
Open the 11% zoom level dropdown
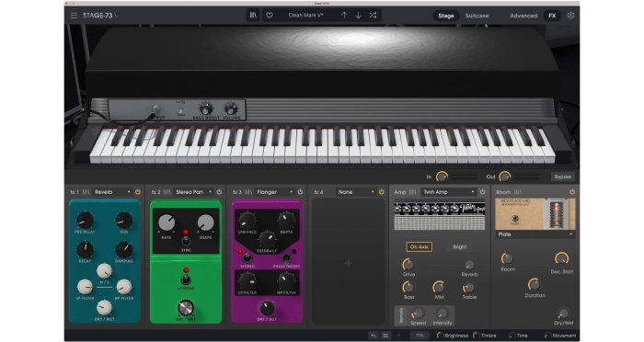coord(420,336)
